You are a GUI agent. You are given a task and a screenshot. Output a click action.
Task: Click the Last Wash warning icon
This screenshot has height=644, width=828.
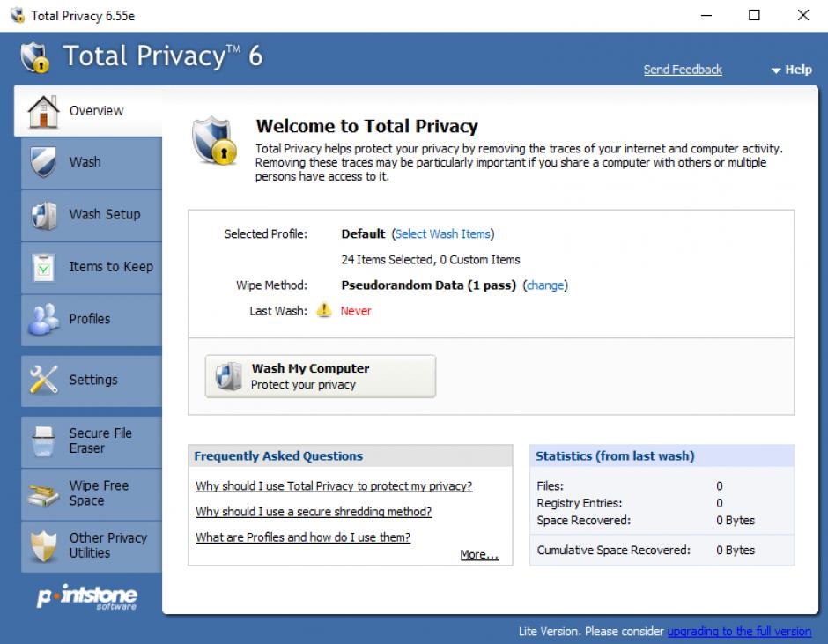tap(323, 310)
